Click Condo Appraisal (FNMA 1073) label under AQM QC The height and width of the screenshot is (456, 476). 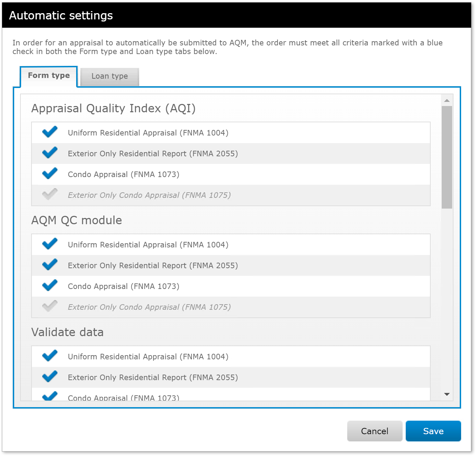[124, 286]
